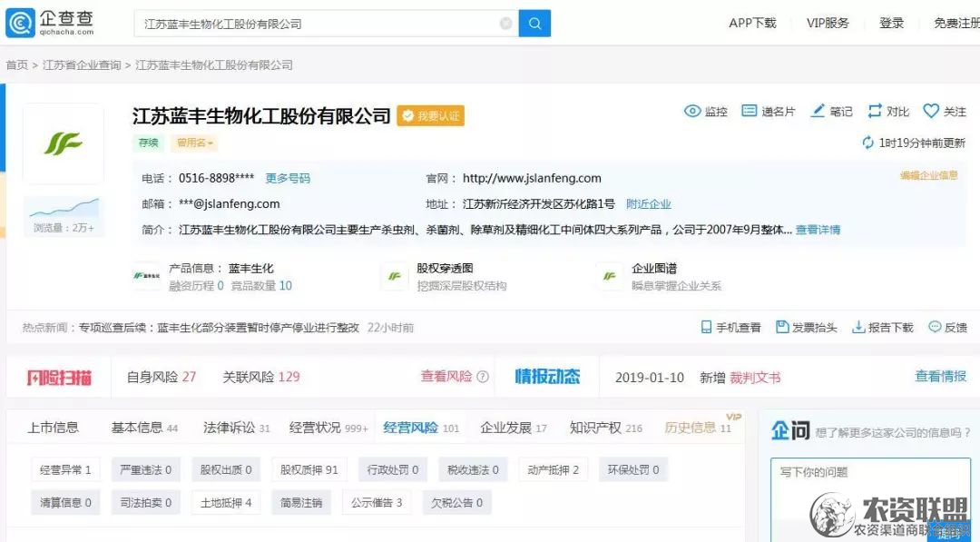980x542 pixels.
Task: Click 编辑企业信息 link
Action: tap(929, 175)
